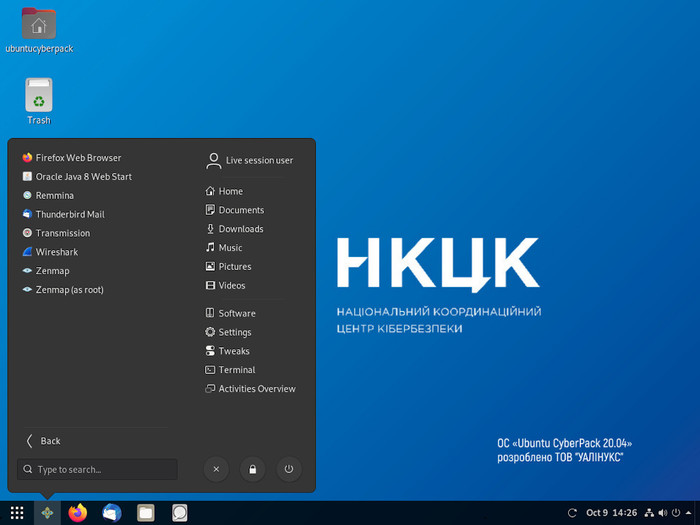Launch Oracle Java 8 Web Start
The image size is (700, 525).
[83, 177]
